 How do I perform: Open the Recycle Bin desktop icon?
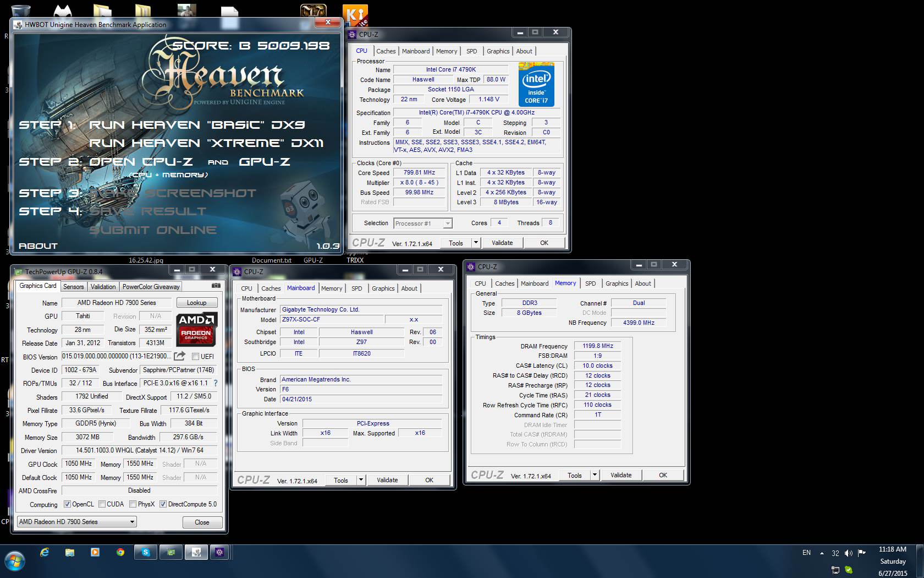(x=20, y=10)
